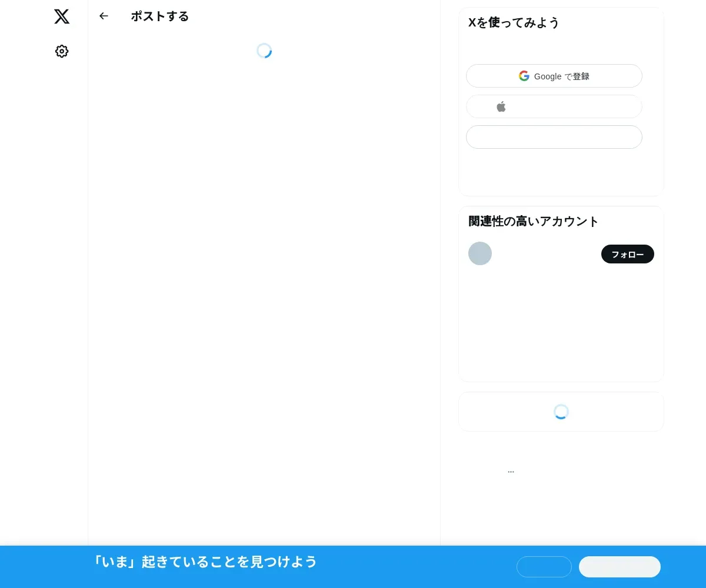Click the Xを使ってみよう heading
The height and width of the screenshot is (588, 706).
[x=514, y=23]
